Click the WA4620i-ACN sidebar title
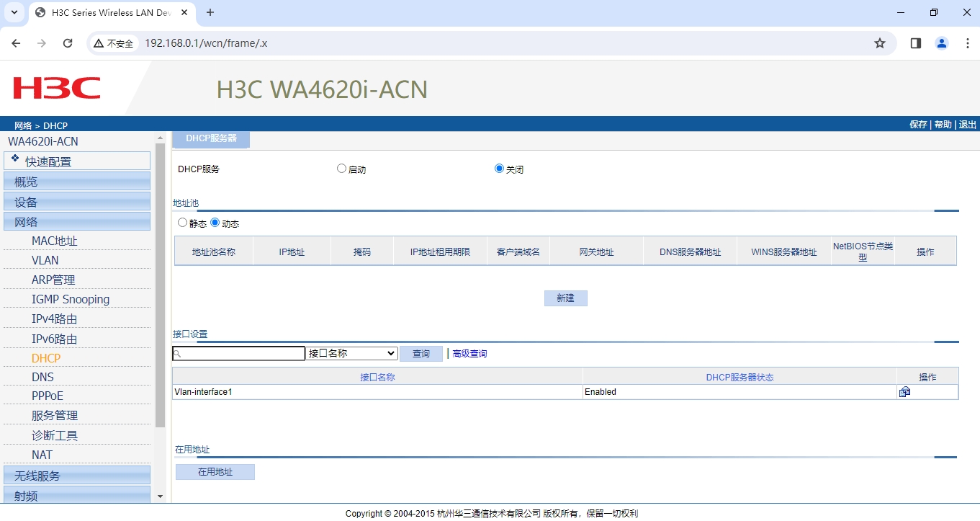Image resolution: width=980 pixels, height=521 pixels. click(43, 141)
